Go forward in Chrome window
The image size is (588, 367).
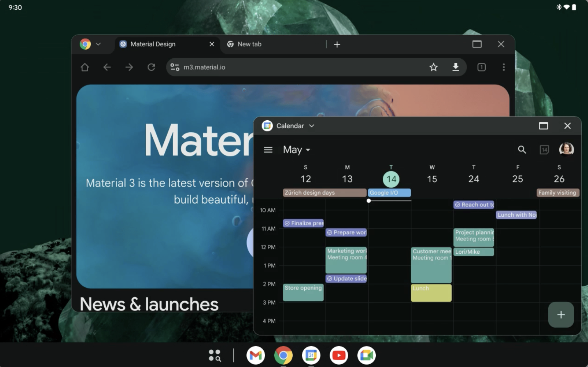129,67
